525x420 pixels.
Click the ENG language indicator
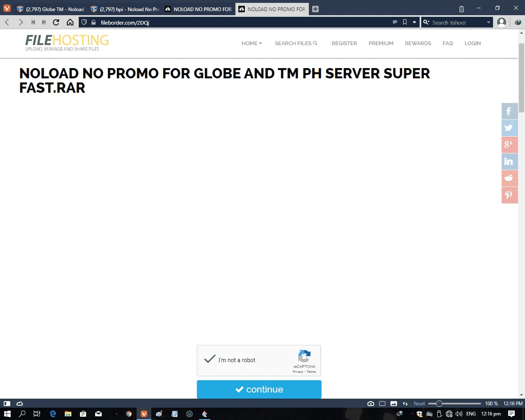(x=471, y=414)
